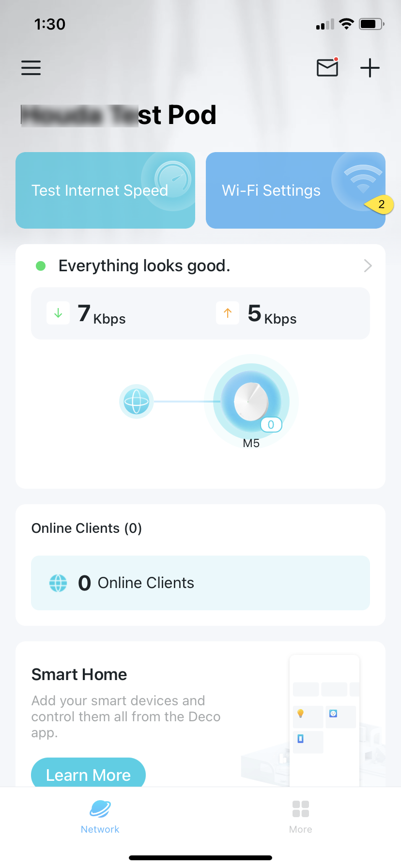Open the hamburger menu

[x=31, y=68]
